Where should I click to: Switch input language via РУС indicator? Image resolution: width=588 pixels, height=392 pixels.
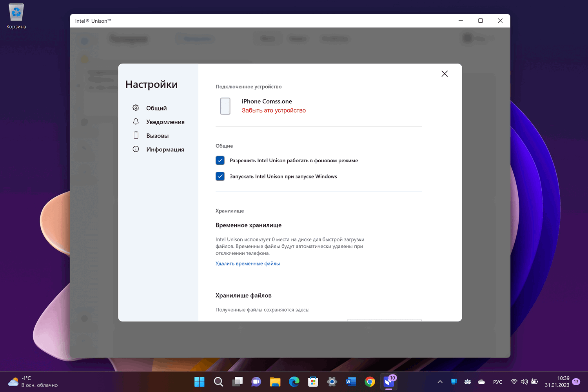pyautogui.click(x=497, y=382)
